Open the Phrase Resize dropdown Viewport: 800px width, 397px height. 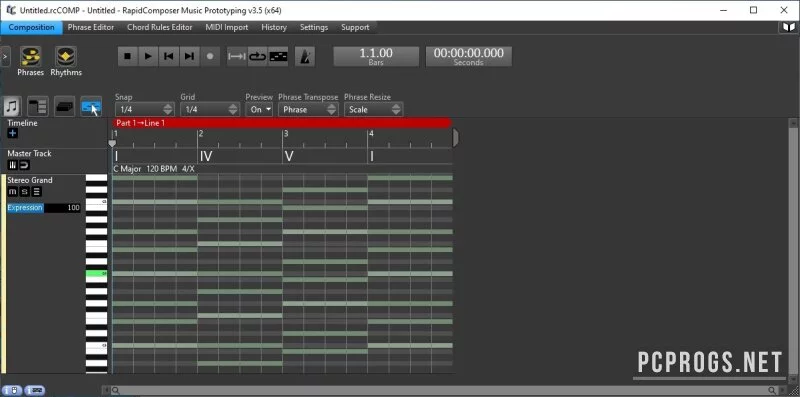click(x=373, y=109)
